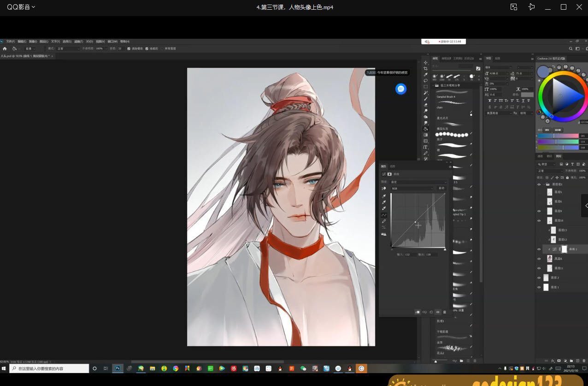This screenshot has width=588, height=386.
Task: Click the Home icon in the options bar
Action: 5,48
